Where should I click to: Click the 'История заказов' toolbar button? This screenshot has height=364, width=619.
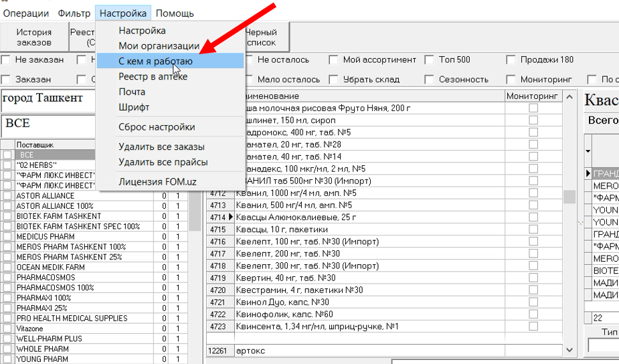point(34,37)
